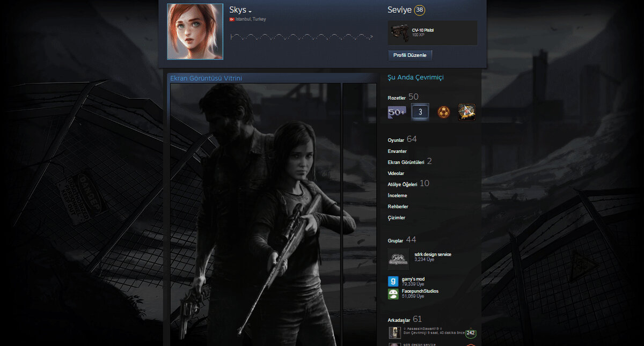
Task: Open the orange round badge
Action: click(x=443, y=112)
